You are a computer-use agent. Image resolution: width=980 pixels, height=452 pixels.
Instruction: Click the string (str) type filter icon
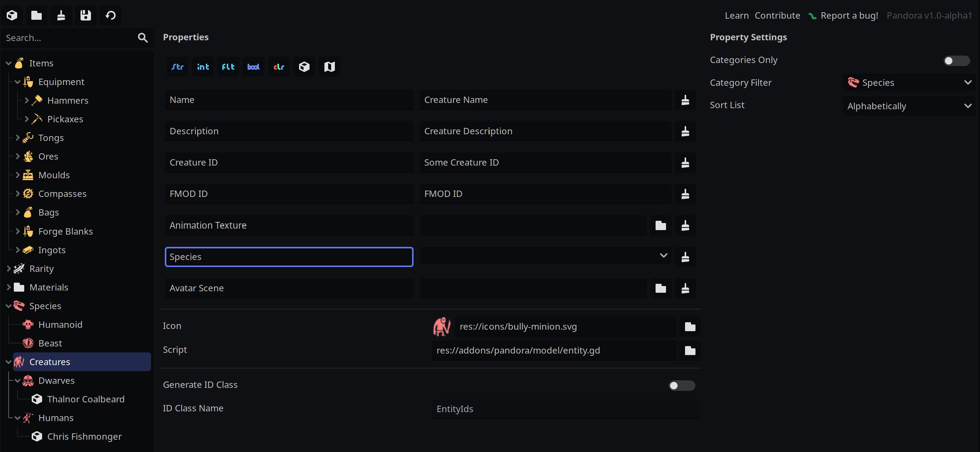point(177,66)
